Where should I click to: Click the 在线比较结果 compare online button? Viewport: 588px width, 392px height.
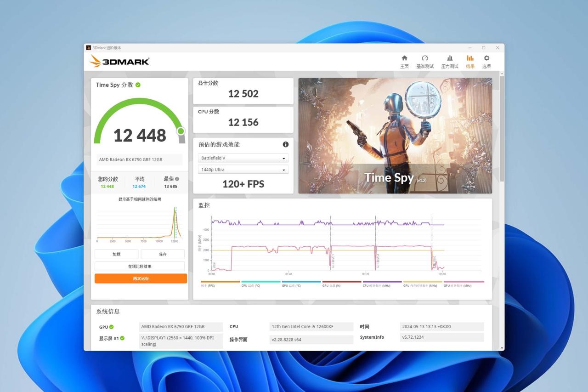point(140,267)
